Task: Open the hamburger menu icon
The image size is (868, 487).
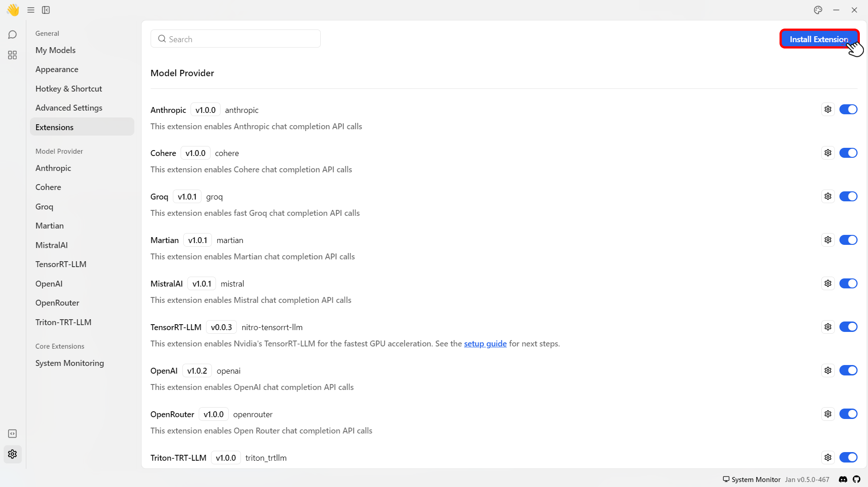Action: point(31,10)
